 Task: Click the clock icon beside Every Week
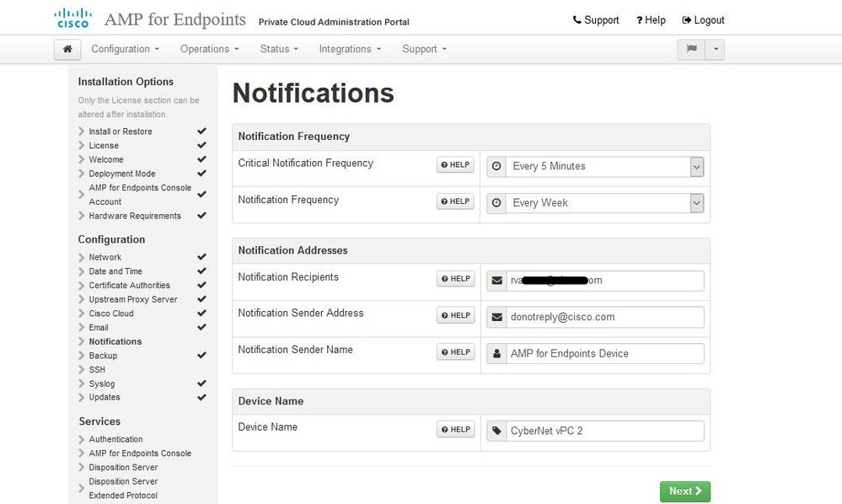pyautogui.click(x=496, y=203)
